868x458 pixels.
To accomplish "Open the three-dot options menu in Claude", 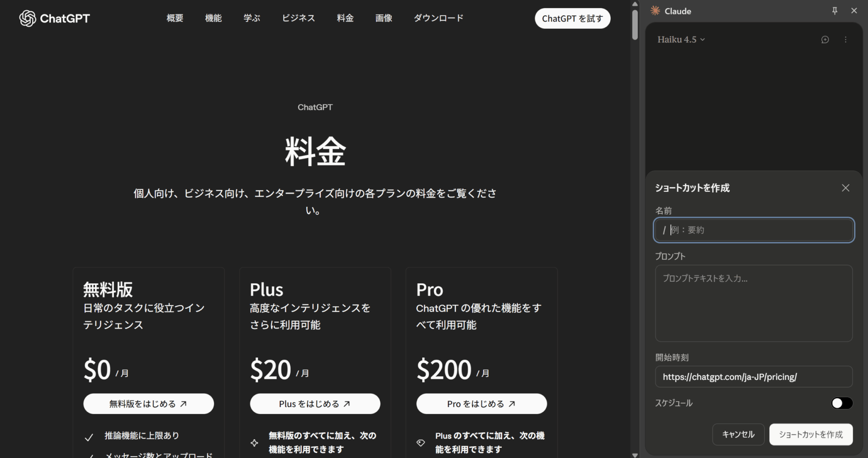I will tap(846, 39).
